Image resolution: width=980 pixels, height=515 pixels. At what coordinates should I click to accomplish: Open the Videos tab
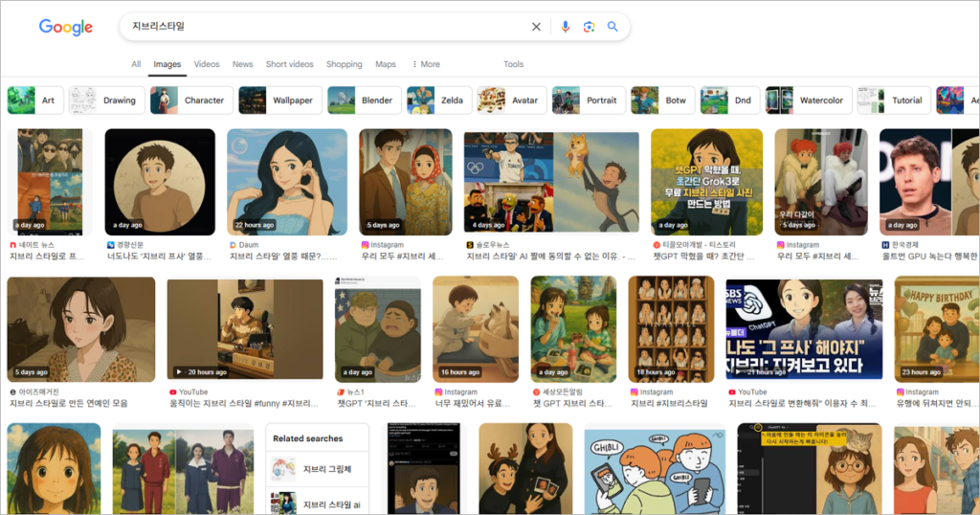pos(207,64)
